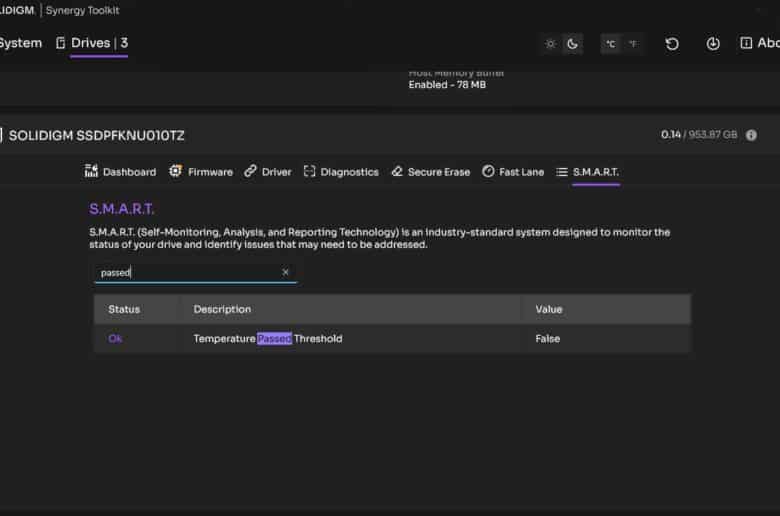The width and height of the screenshot is (780, 516).
Task: Click the Driver link icon
Action: [250, 171]
